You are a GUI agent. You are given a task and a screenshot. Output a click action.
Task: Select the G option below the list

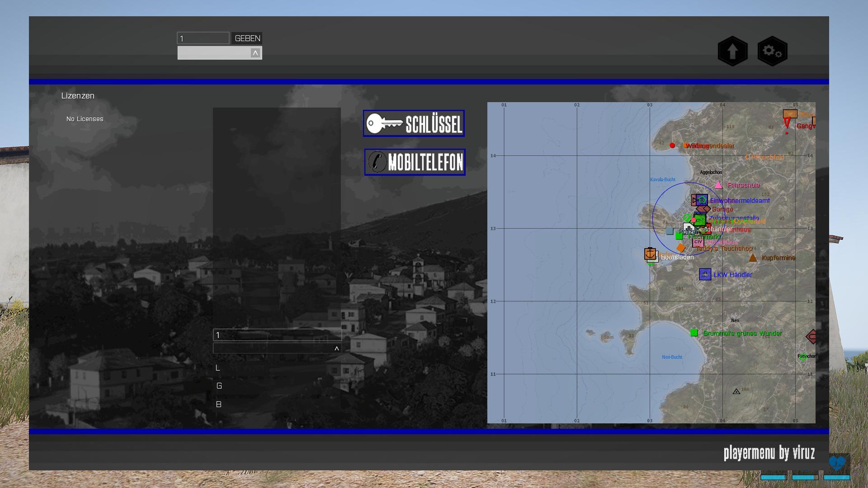point(219,386)
